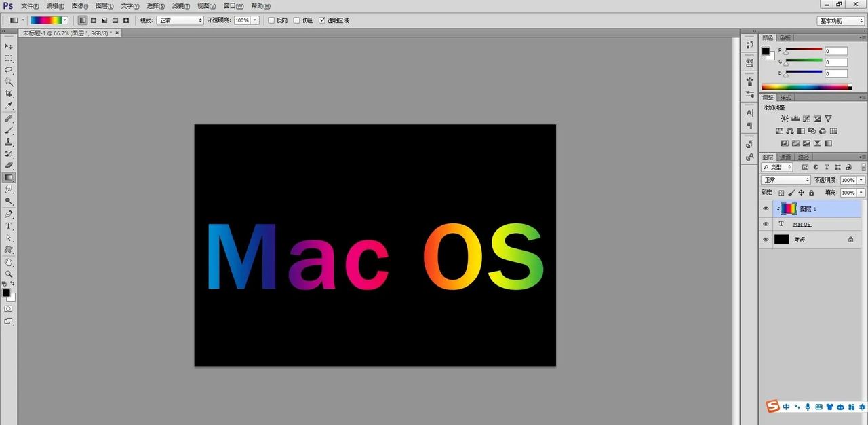
Task: Choose the diamond gradient style
Action: 126,20
